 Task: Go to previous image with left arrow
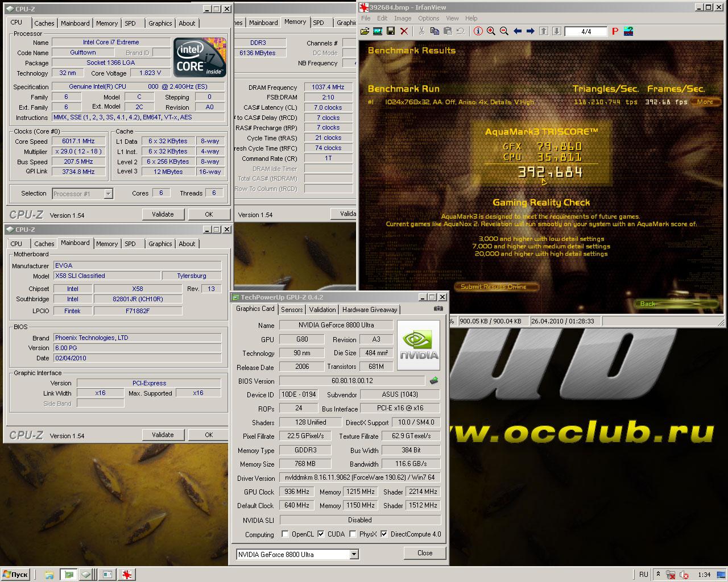tap(517, 31)
